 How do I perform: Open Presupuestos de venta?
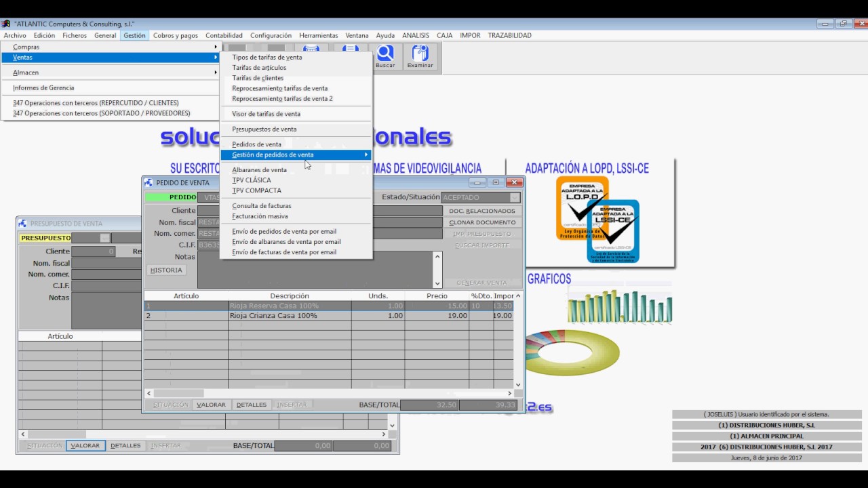coord(296,129)
